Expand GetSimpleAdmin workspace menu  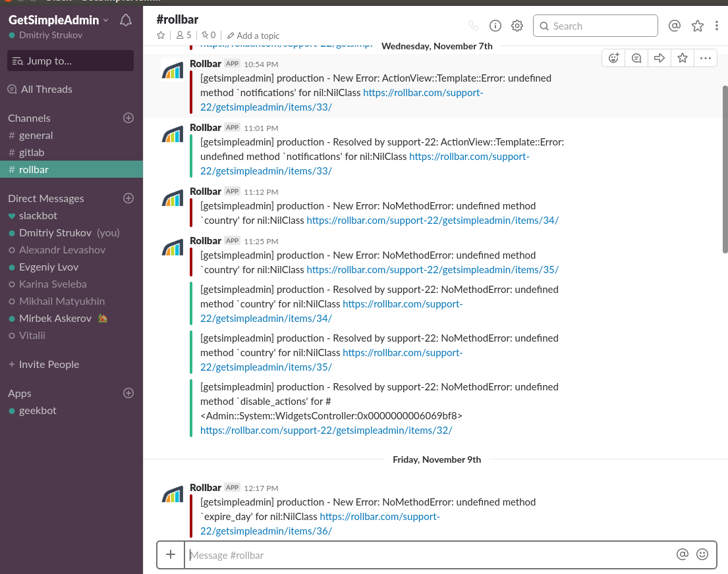point(58,20)
